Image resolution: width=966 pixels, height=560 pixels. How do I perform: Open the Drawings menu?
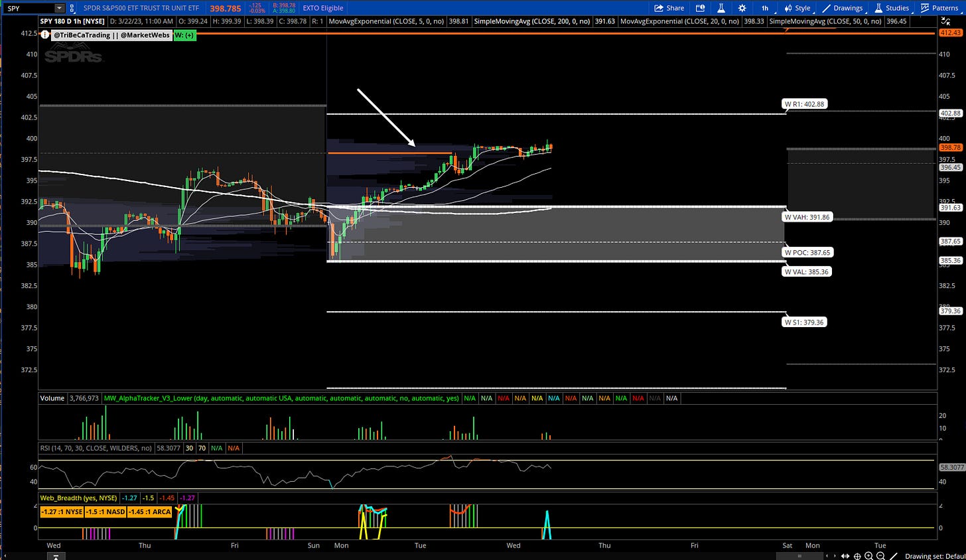click(x=843, y=8)
